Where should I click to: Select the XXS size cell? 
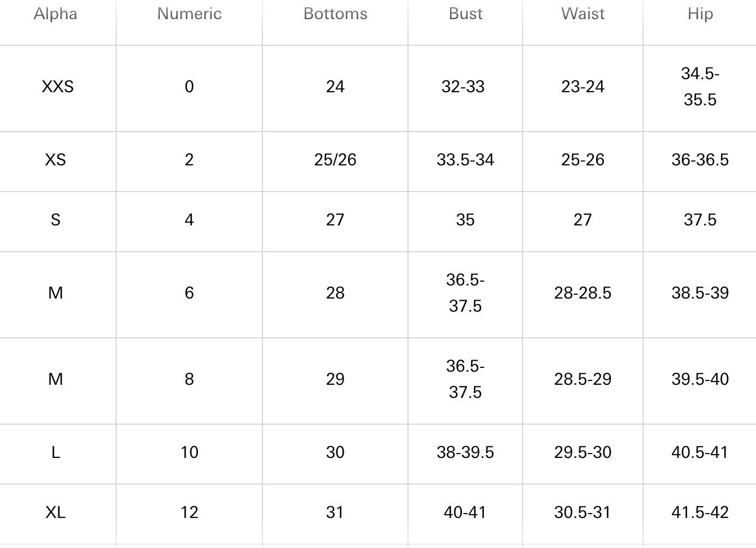57,87
